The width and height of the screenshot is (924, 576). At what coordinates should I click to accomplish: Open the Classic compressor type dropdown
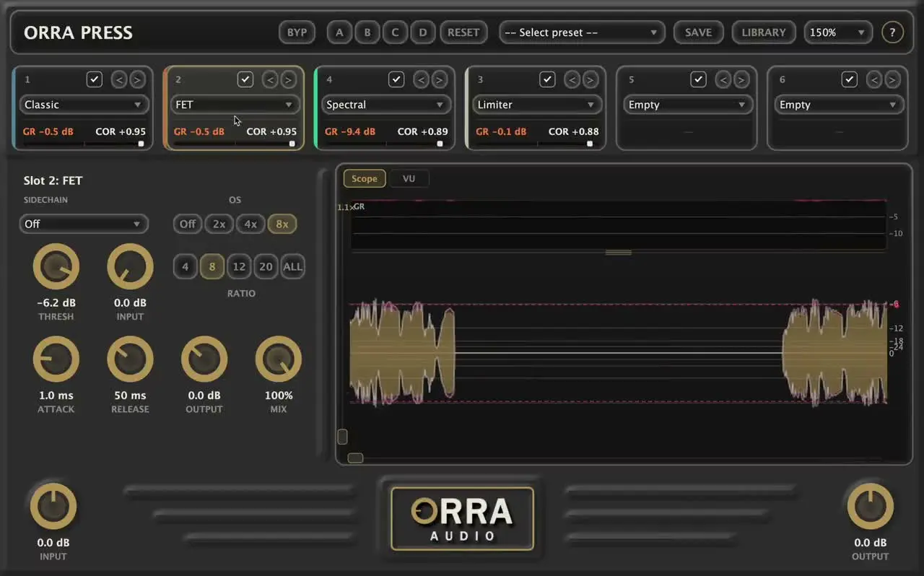[x=84, y=105]
